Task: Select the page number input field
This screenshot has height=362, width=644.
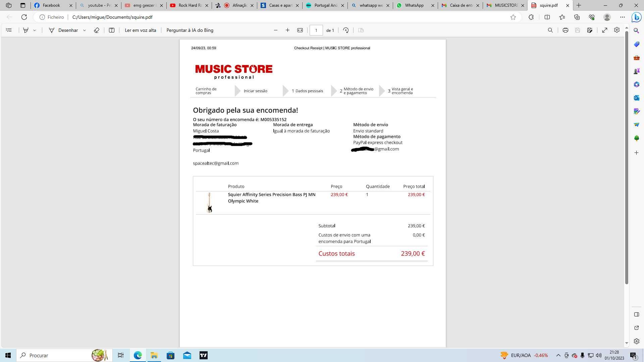Action: 316,30
